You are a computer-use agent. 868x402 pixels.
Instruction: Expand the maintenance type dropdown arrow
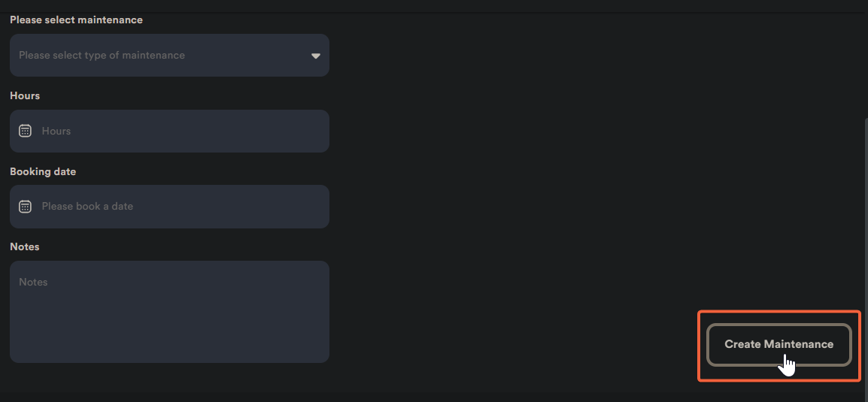click(316, 56)
